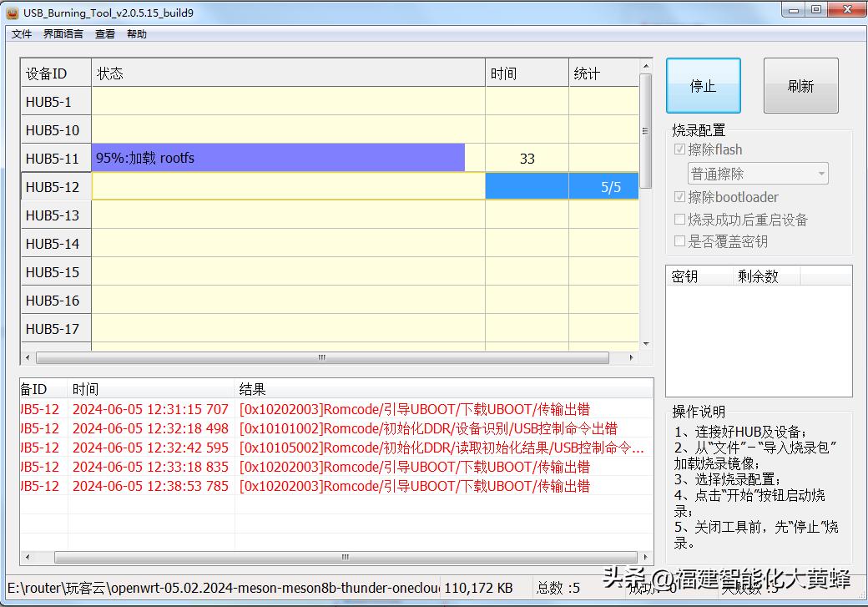The height and width of the screenshot is (607, 868).
Task: Select the HUB5-12 device row
Action: click(x=55, y=186)
